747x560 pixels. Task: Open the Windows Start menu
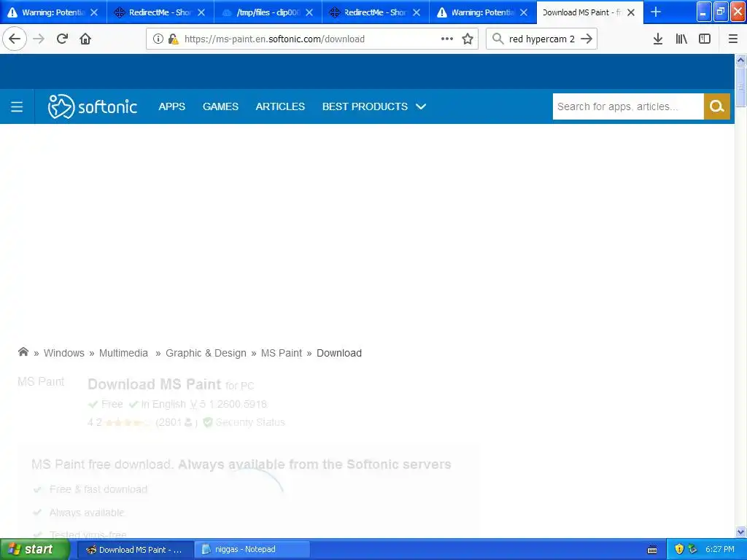[34, 549]
